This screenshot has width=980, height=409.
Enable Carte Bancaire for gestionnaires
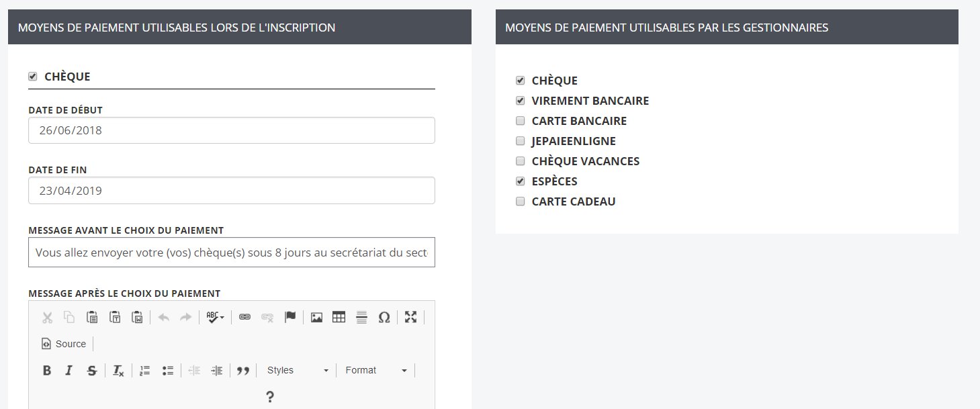point(520,122)
